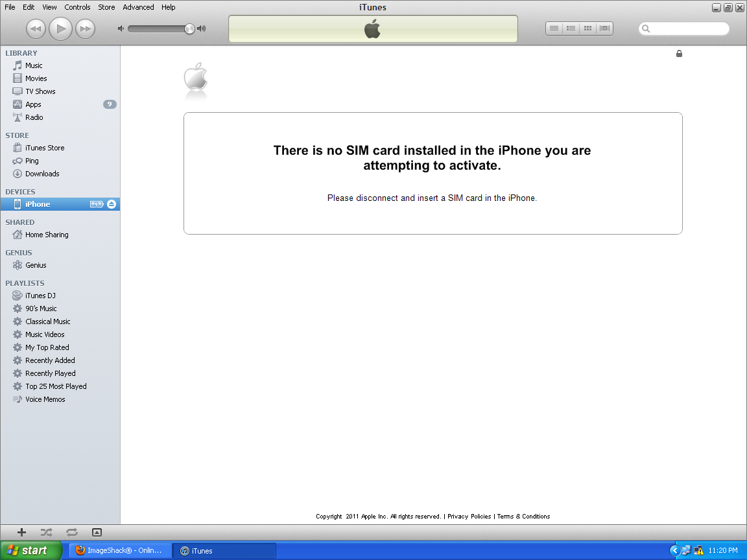Show or hide artwork viewer
This screenshot has height=560, width=747.
[x=97, y=532]
